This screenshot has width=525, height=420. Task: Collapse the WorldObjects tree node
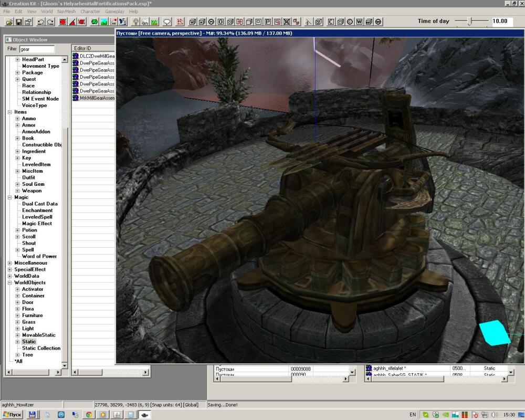click(9, 282)
